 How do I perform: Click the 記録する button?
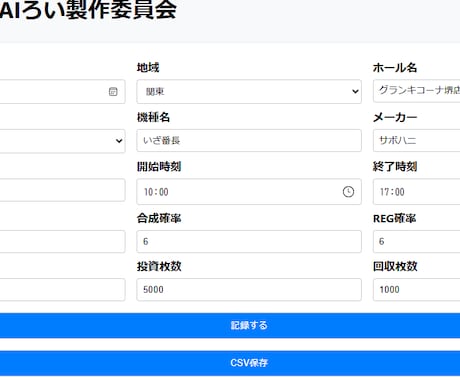click(x=230, y=325)
